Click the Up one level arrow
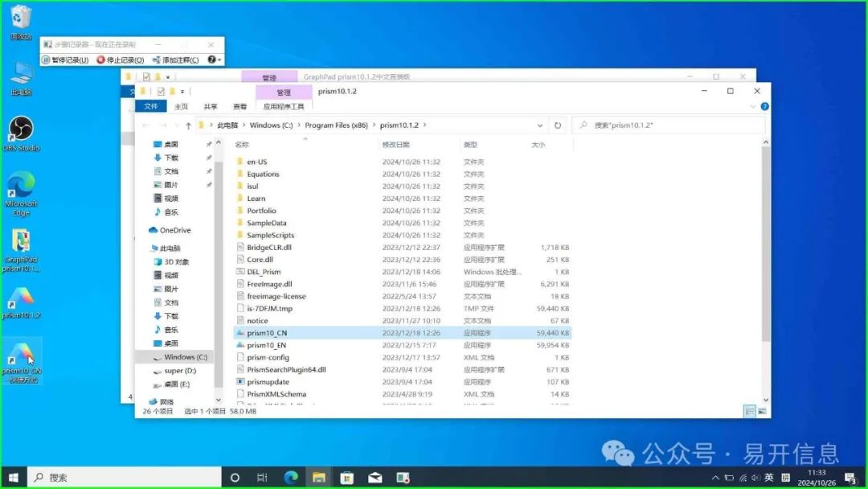868x489 pixels. point(188,125)
